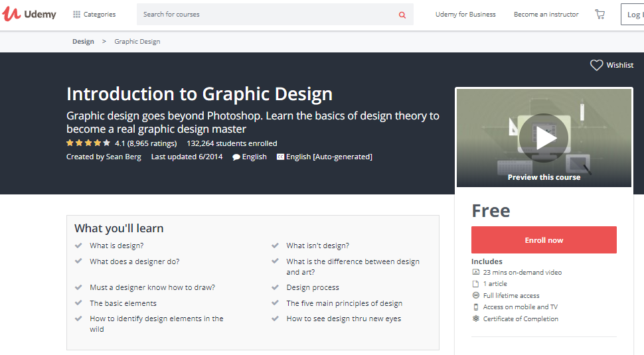Click checkmark beside 'What is design?'
Viewport: 644px width, 355px height.
coord(78,246)
